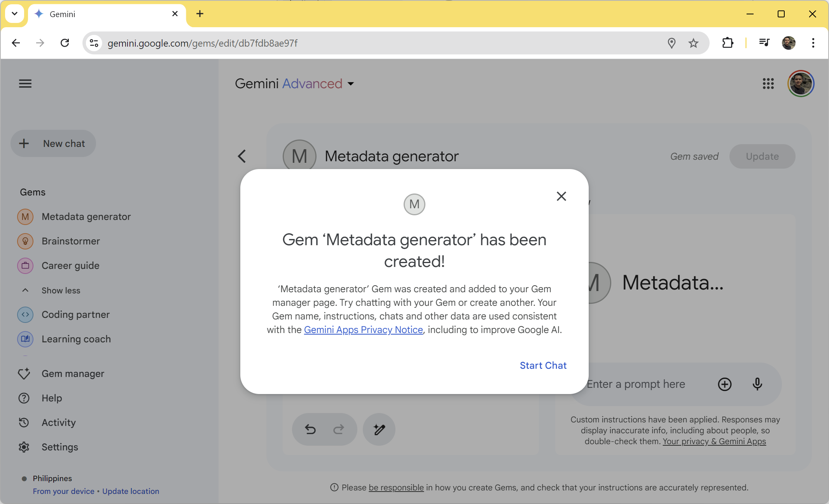829x504 pixels.
Task: Open the Coding partner gem
Action: [75, 314]
